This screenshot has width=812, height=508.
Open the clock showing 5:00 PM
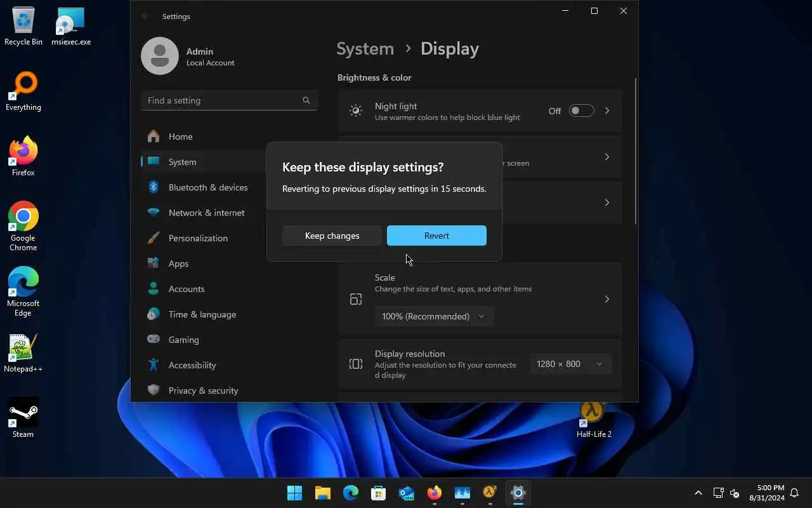coord(767,493)
